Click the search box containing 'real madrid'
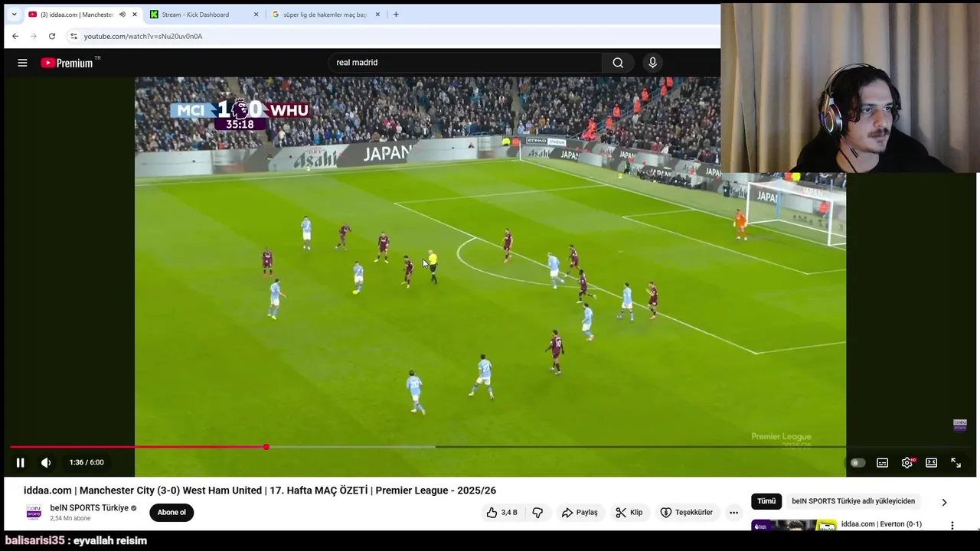 coord(467,63)
